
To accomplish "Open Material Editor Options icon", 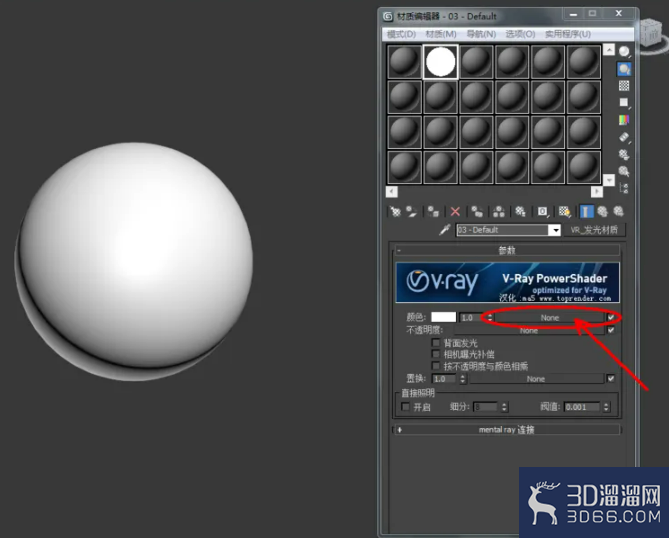I will tap(624, 154).
